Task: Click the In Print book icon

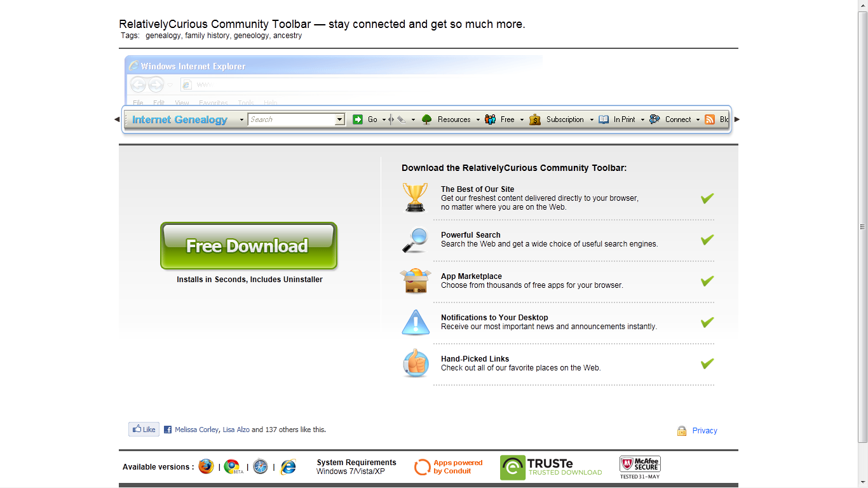Action: [604, 119]
